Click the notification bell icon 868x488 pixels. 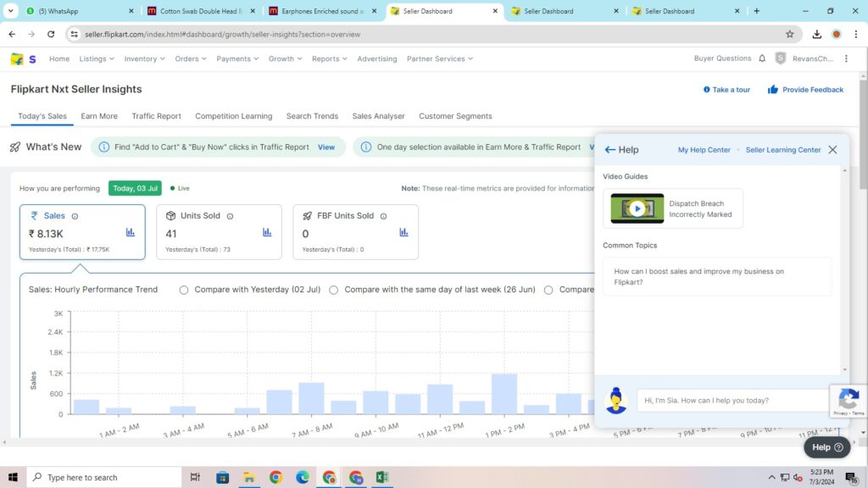pos(762,58)
